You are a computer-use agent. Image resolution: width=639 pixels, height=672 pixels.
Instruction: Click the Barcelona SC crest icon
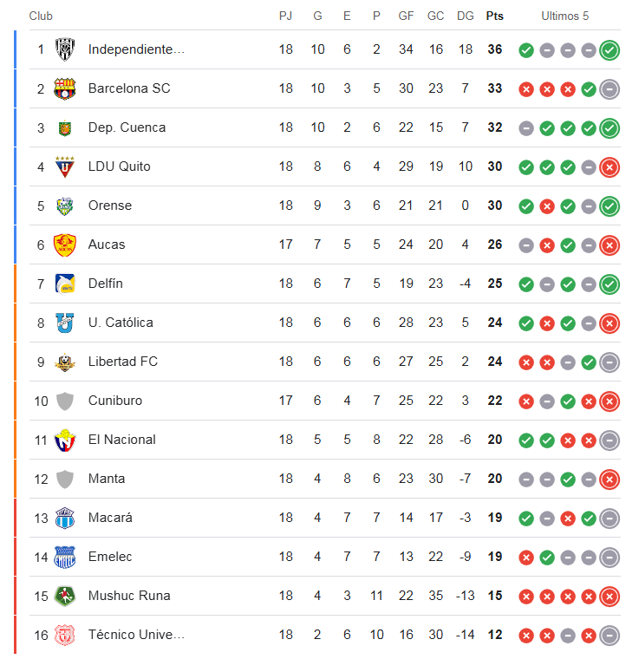pyautogui.click(x=65, y=88)
